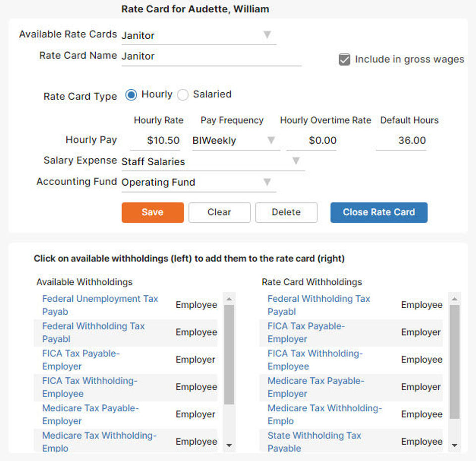Select the Hourly radio button
The image size is (476, 461).
tap(131, 95)
